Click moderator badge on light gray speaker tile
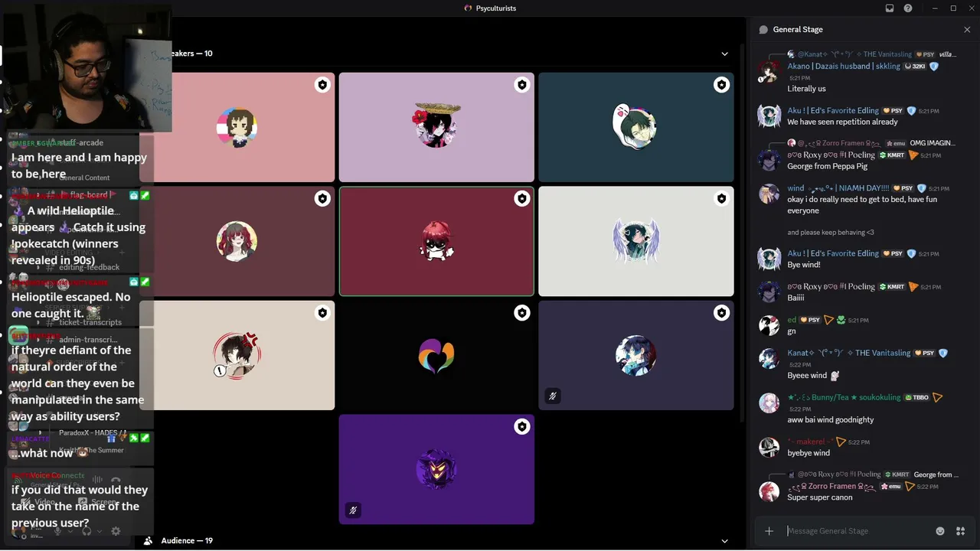980x551 pixels. (x=721, y=199)
